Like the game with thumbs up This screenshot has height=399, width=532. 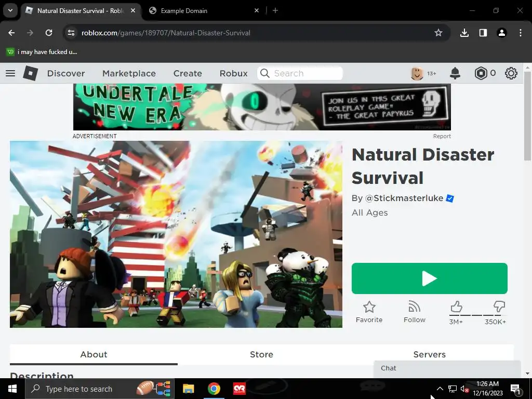tap(456, 307)
